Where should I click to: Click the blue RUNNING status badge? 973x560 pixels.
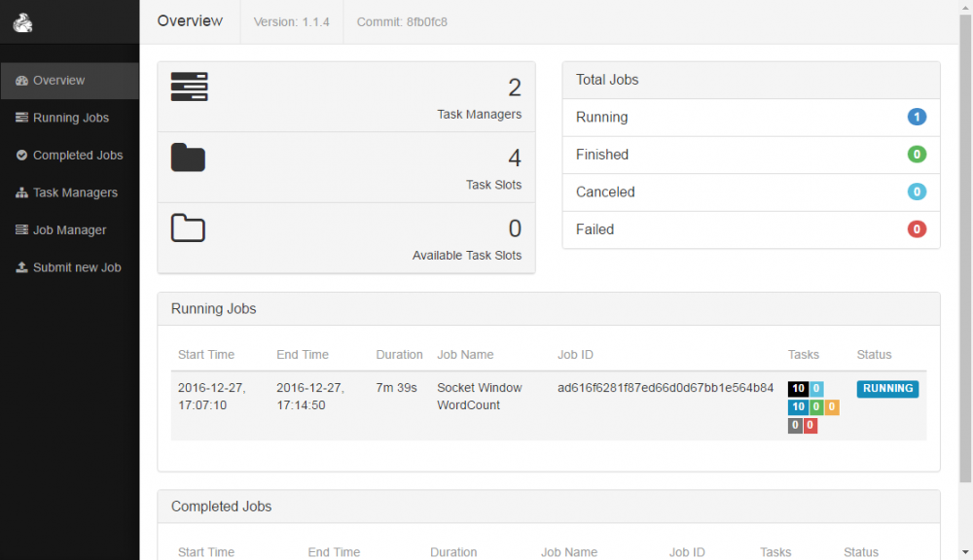tap(887, 389)
